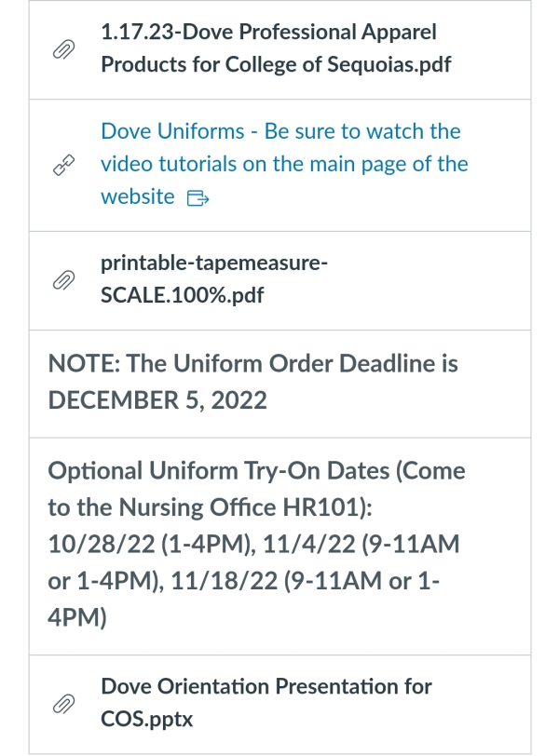Click the word 'website' in the link

point(138,196)
